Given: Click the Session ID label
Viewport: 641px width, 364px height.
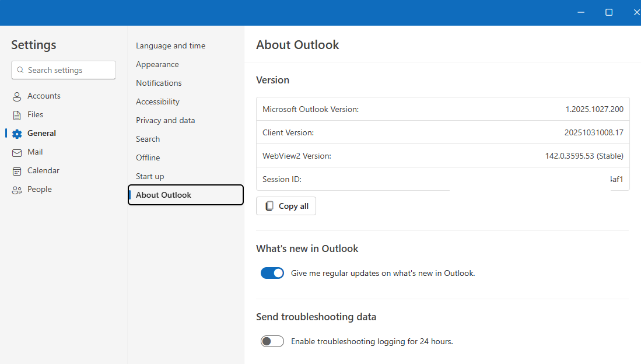Looking at the screenshot, I should pyautogui.click(x=282, y=179).
